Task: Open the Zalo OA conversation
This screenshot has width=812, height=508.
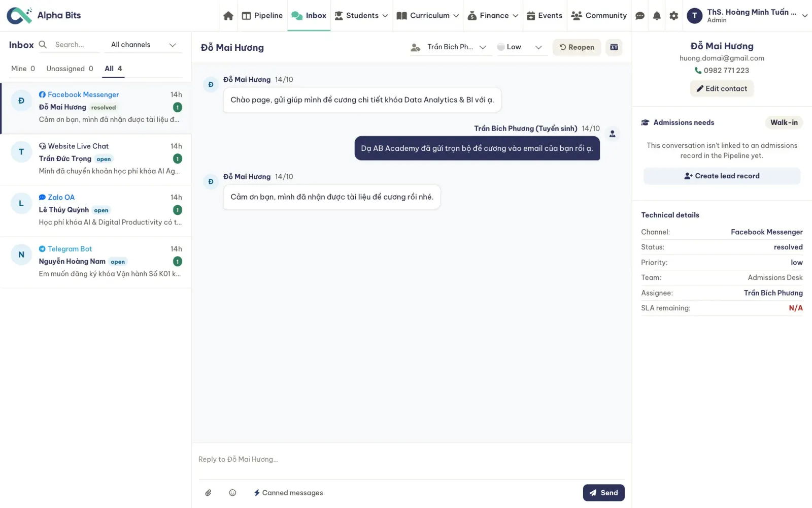Action: point(96,211)
